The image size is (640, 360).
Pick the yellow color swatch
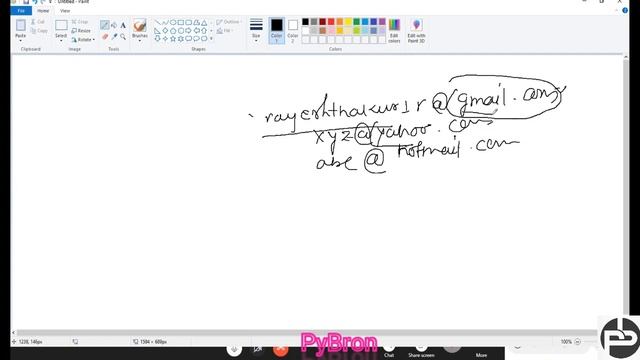click(x=348, y=22)
